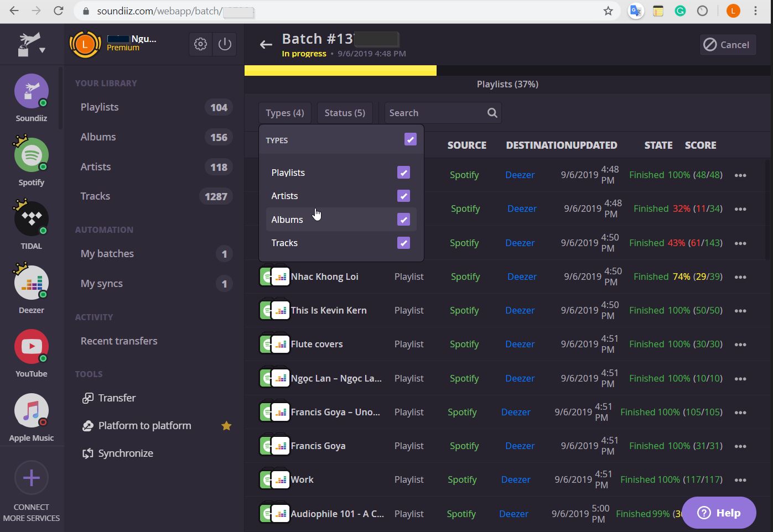
Task: Open options menu for Nhac Khong Loi row
Action: tap(740, 277)
